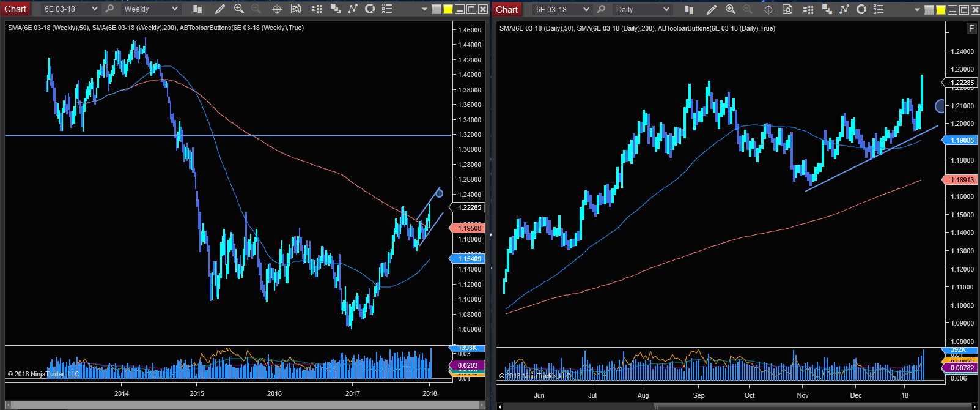Image resolution: width=980 pixels, height=410 pixels.
Task: Click yellow interval link swatch in Daily chart
Action: (941, 10)
